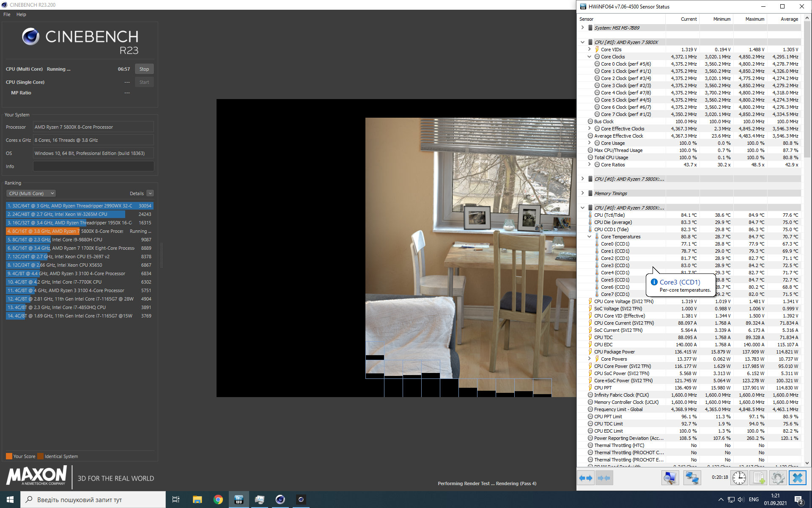812x508 pixels.
Task: Select the Total CPU Usage sensor row
Action: [x=689, y=157]
